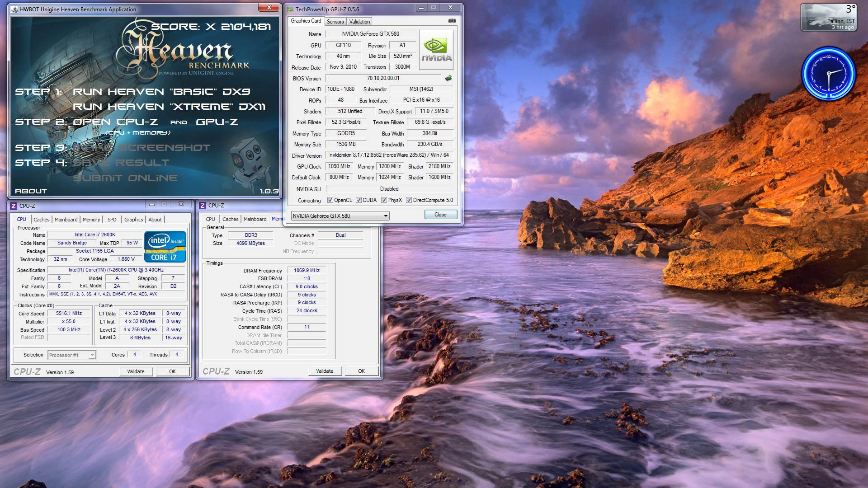Click OPEN CPU-Z link in Heaven window

[115, 122]
